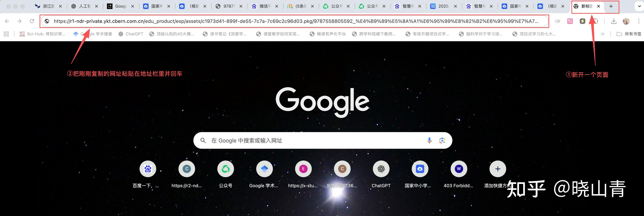Expand the tab search dropdown chevron
The image size is (644, 216).
[639, 6]
